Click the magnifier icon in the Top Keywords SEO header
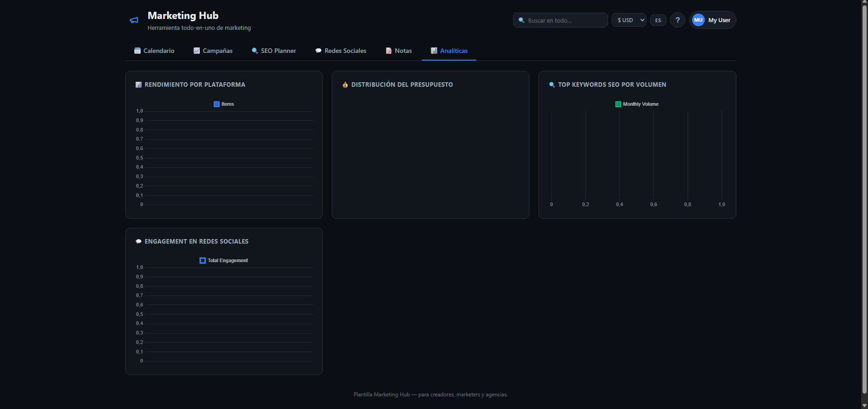Screen dimensions: 868x409 point(552,85)
